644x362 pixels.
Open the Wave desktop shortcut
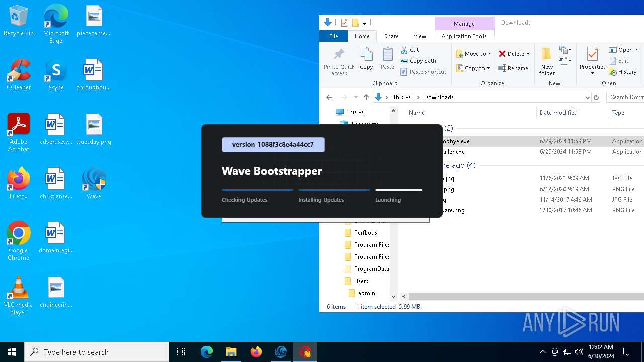click(94, 184)
